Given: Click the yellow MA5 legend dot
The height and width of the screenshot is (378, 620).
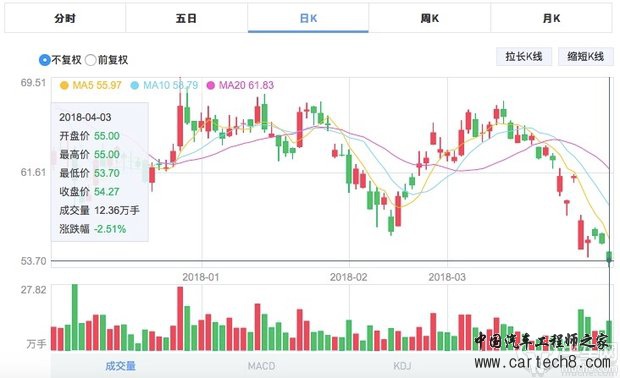Looking at the screenshot, I should coord(64,85).
